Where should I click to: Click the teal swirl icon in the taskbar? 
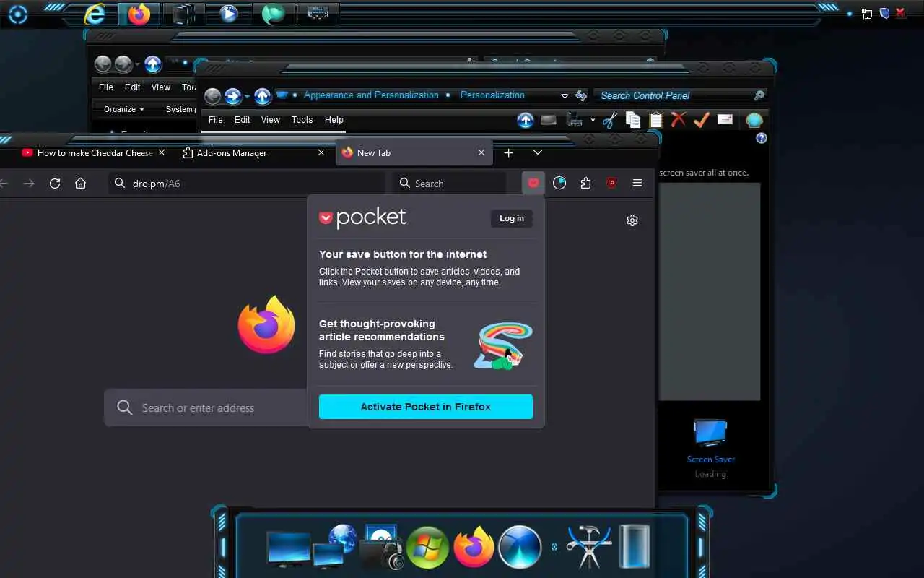274,14
